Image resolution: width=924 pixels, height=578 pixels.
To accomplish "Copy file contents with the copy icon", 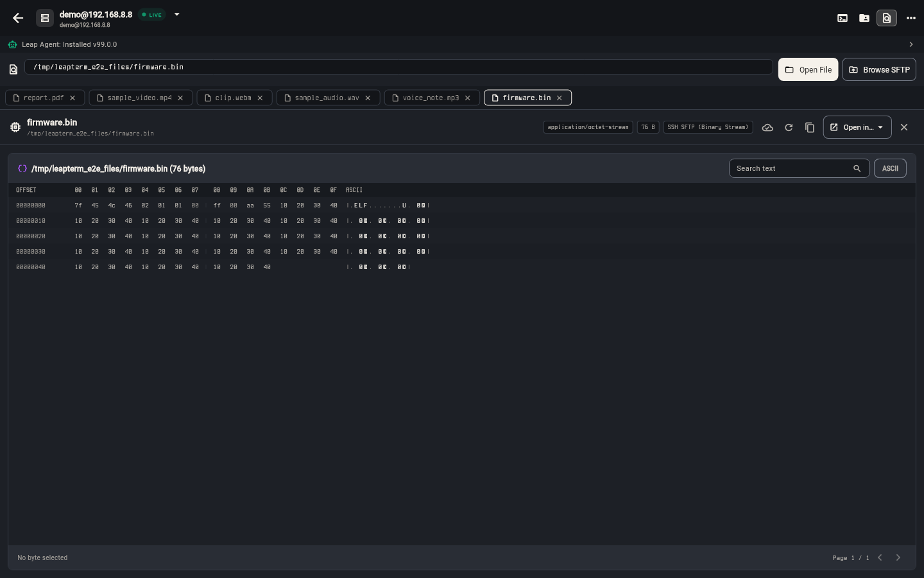I will pos(810,127).
